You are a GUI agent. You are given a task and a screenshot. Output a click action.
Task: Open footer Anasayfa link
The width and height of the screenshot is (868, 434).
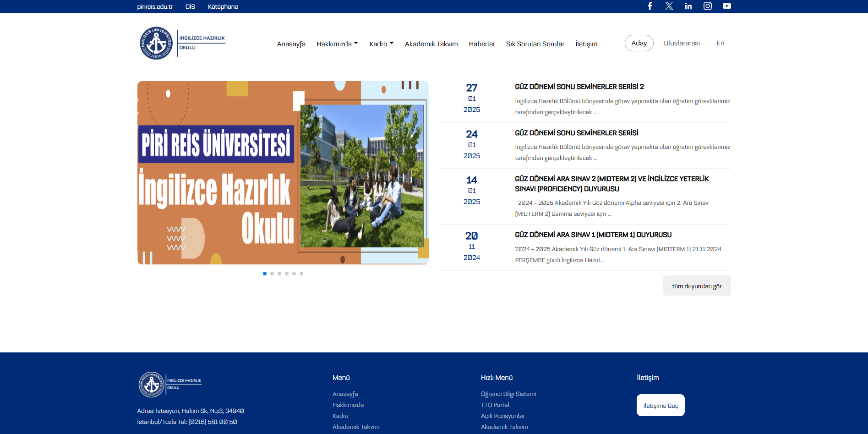coord(345,394)
